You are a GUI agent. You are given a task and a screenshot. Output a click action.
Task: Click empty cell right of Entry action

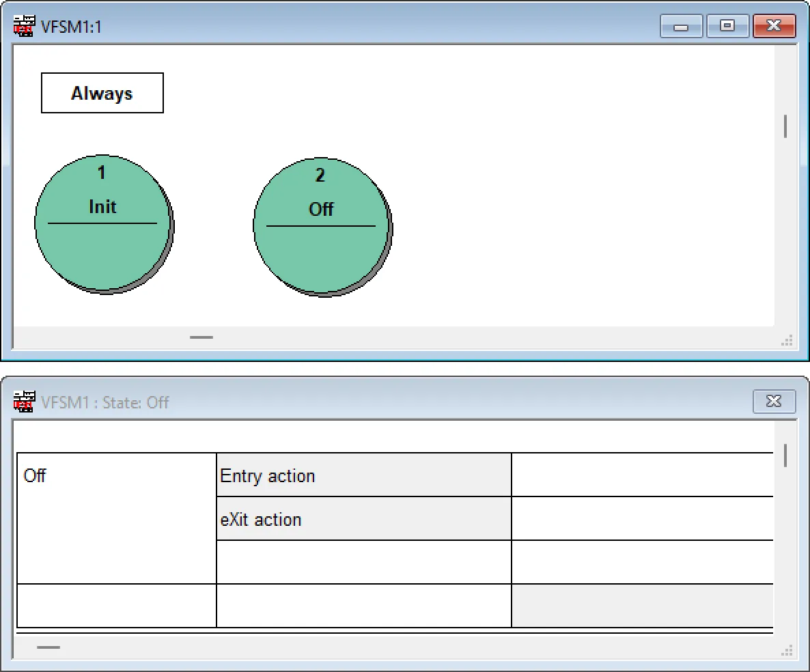[642, 475]
